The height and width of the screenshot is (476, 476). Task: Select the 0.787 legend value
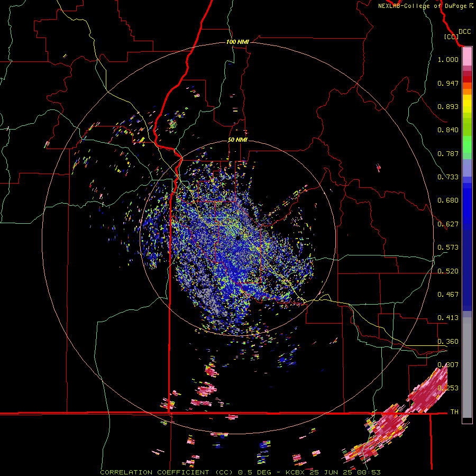pyautogui.click(x=448, y=153)
